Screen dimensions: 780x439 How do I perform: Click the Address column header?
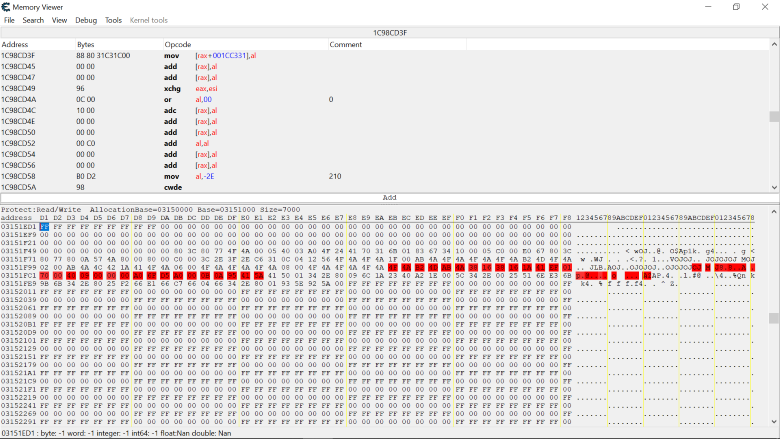pyautogui.click(x=38, y=44)
